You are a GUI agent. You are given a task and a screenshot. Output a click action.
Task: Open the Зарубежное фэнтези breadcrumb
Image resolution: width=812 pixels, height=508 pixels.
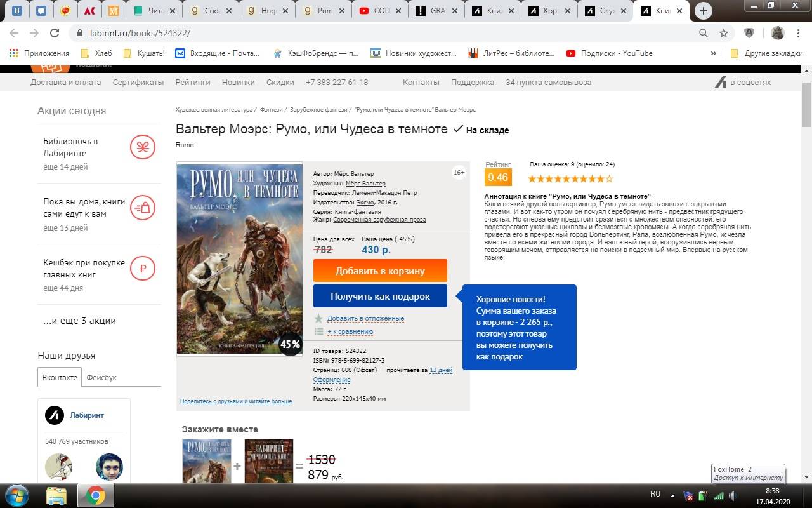(x=318, y=110)
